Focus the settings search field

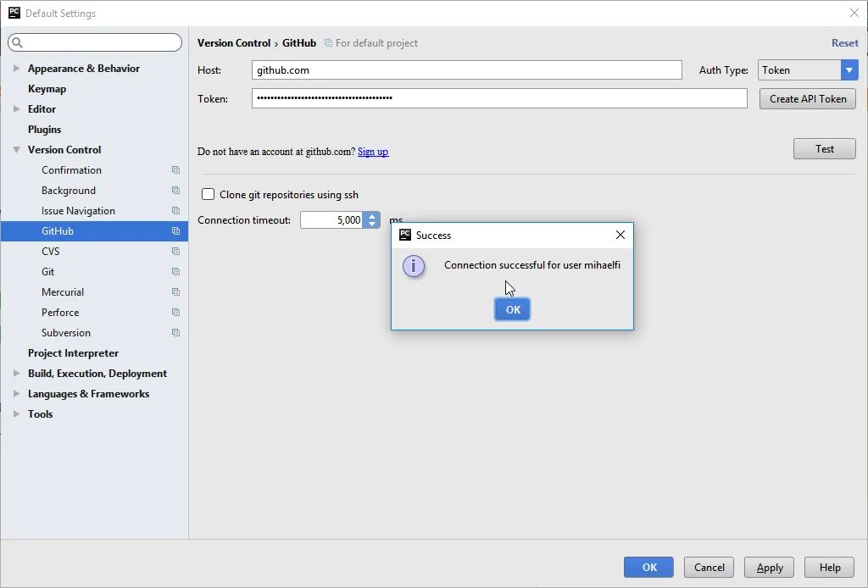pyautogui.click(x=95, y=42)
